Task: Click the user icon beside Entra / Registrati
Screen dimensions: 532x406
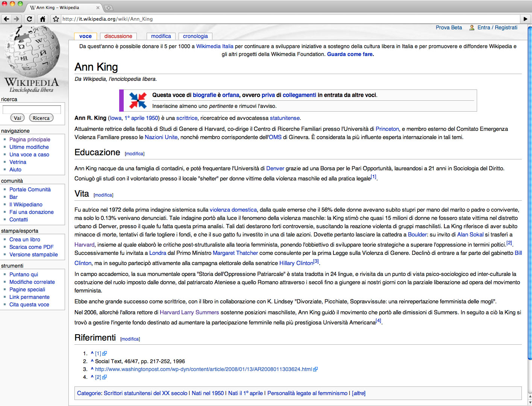Action: (x=471, y=27)
